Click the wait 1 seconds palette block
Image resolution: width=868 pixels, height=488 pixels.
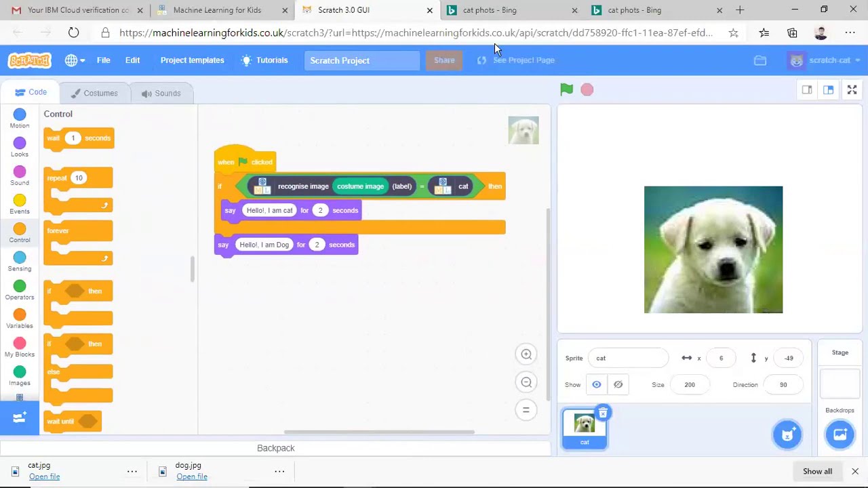[x=79, y=138]
